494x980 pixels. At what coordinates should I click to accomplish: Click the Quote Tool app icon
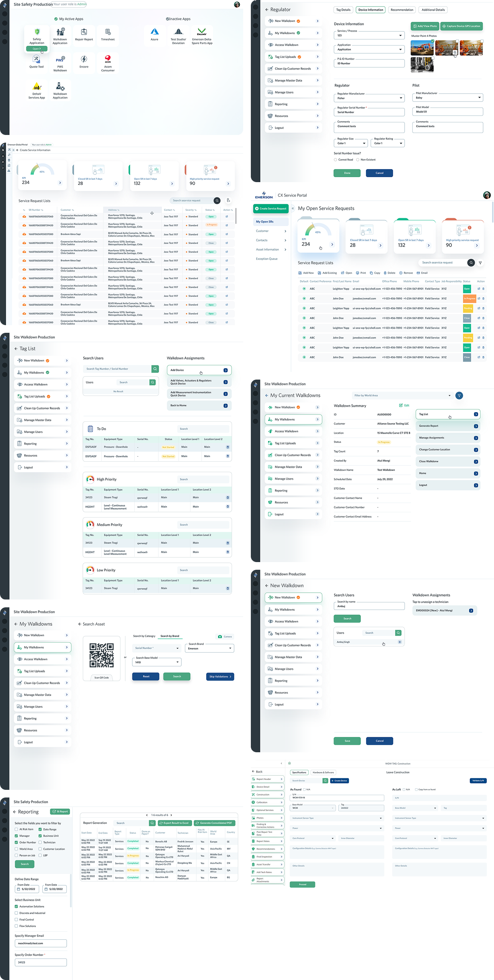36,59
